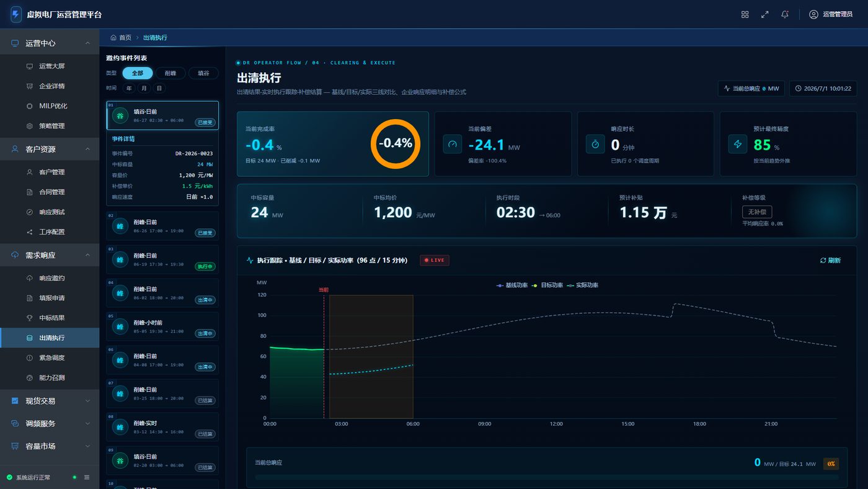Screen dimensions: 868x489
Task: Click the 峰 icon of 削峰-实时 event
Action: click(x=120, y=427)
